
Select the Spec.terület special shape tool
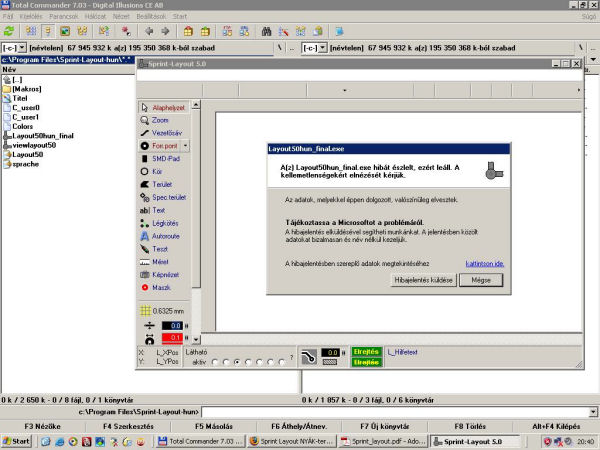tap(163, 197)
